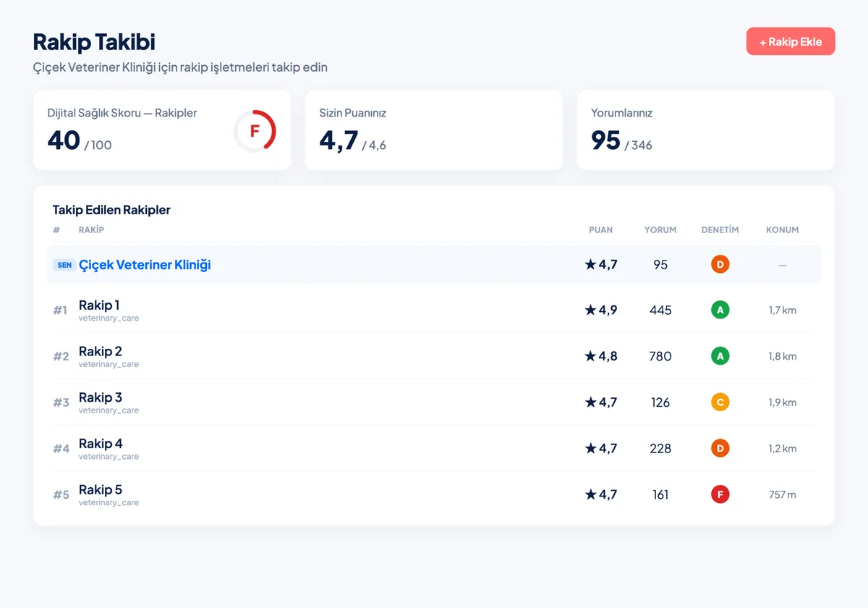Open the Rakip 5 competitor name
Image resolution: width=868 pixels, height=608 pixels.
[101, 490]
